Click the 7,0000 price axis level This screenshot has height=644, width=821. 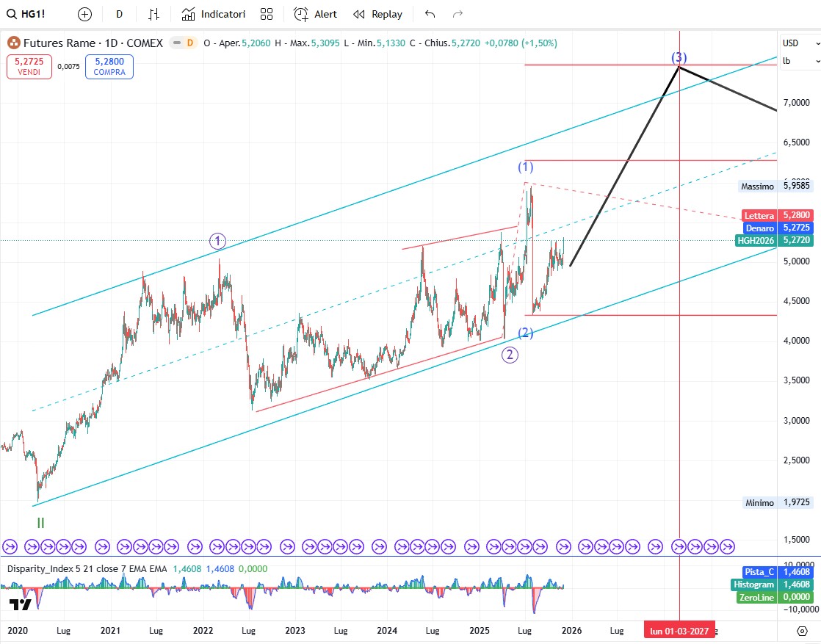tap(796, 103)
